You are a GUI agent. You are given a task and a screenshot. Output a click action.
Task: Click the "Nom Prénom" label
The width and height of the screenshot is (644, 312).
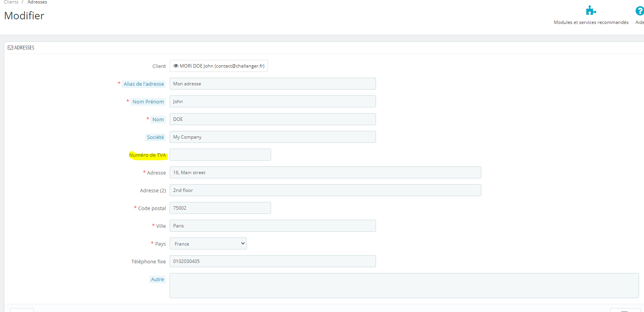click(148, 102)
